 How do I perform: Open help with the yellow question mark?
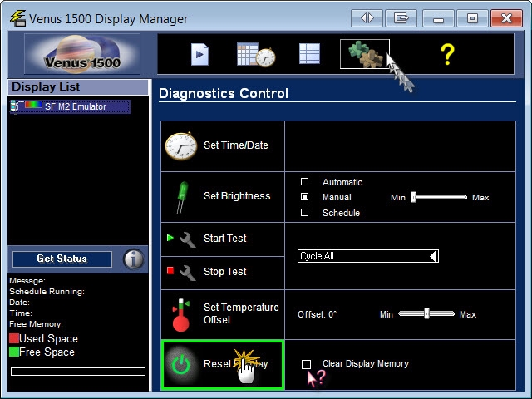coord(447,54)
